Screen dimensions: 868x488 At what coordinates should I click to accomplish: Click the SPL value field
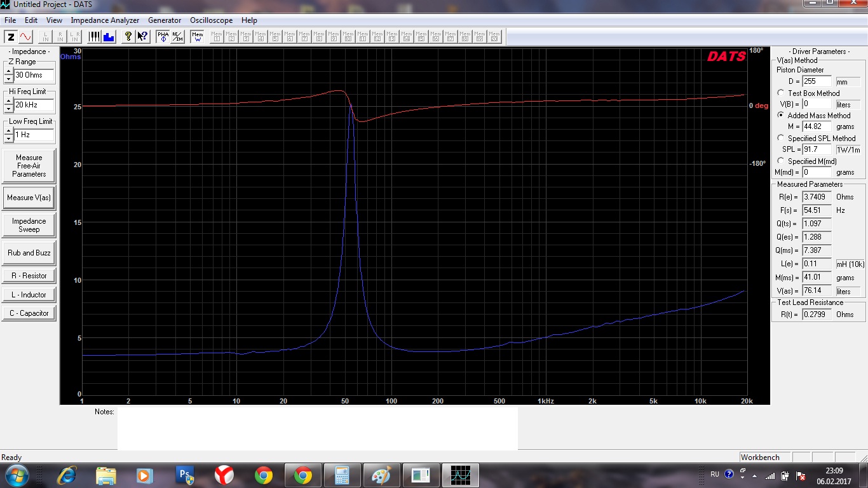pyautogui.click(x=817, y=149)
